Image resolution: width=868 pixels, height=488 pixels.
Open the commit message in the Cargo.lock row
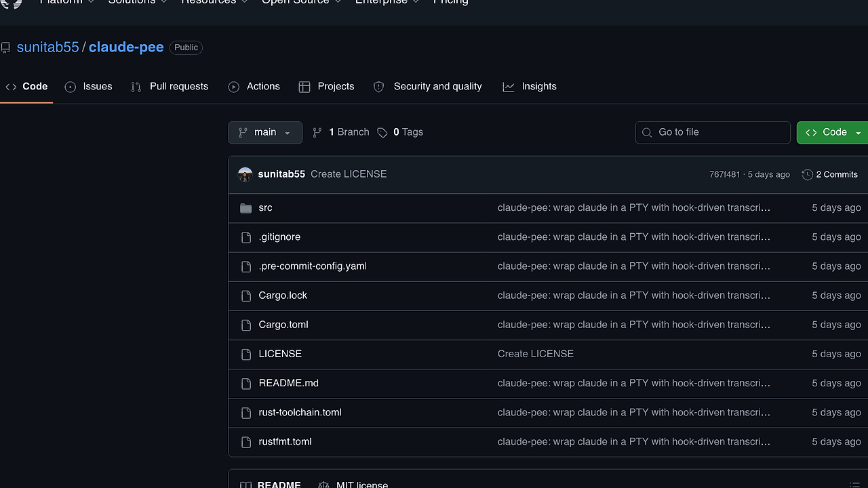[634, 296]
